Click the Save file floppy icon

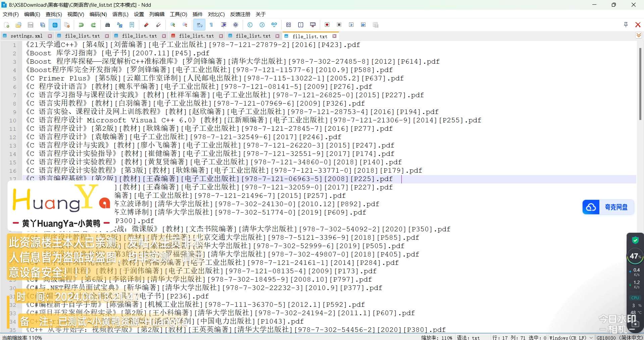point(31,25)
